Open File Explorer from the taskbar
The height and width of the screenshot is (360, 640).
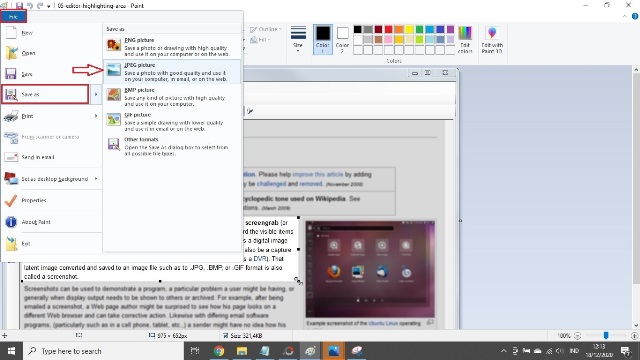[242, 351]
